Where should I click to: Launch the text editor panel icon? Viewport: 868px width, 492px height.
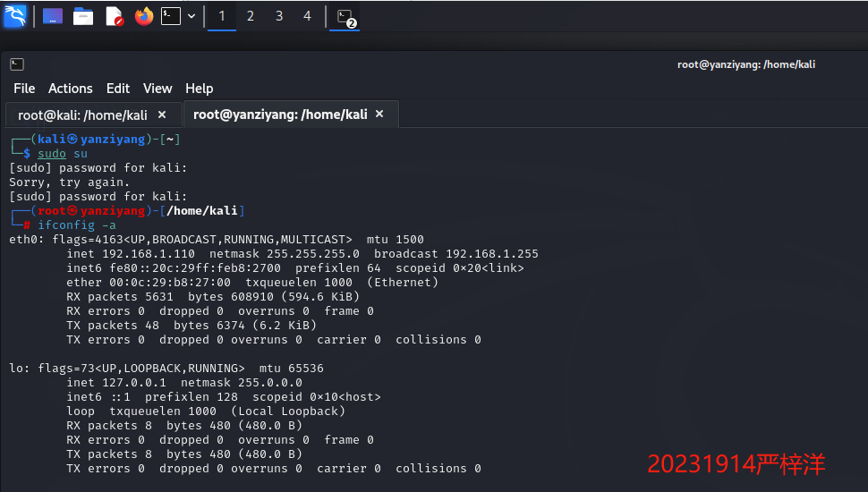(x=114, y=16)
